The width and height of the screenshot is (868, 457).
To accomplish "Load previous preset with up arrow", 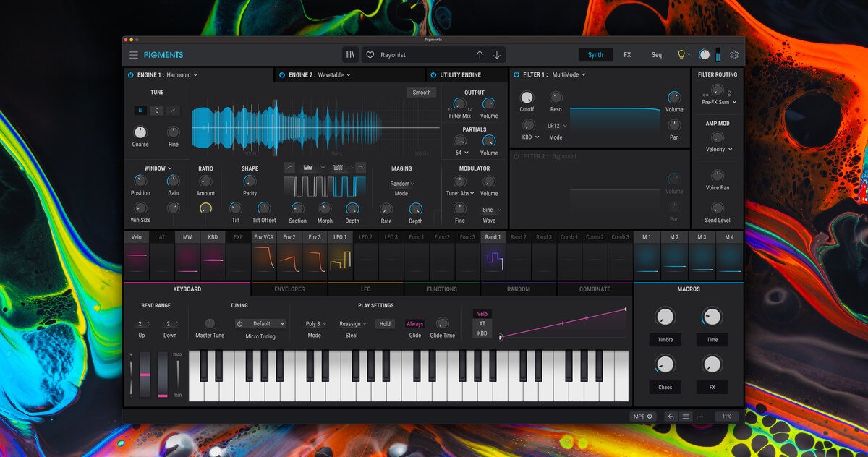I will coord(480,55).
